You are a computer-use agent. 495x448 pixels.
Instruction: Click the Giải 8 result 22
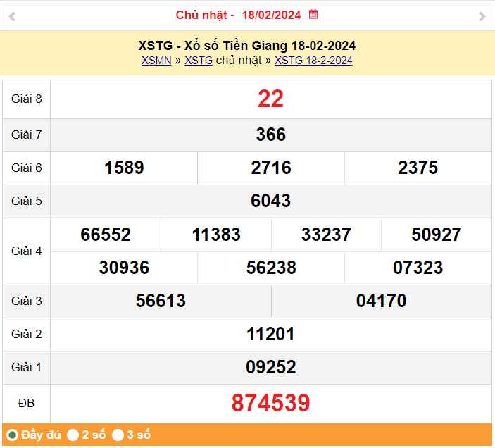[270, 99]
